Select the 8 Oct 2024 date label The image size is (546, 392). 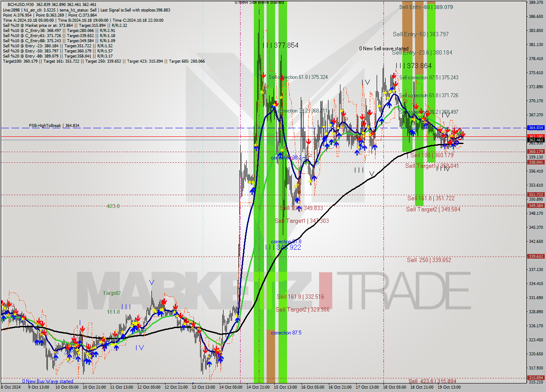point(10,387)
